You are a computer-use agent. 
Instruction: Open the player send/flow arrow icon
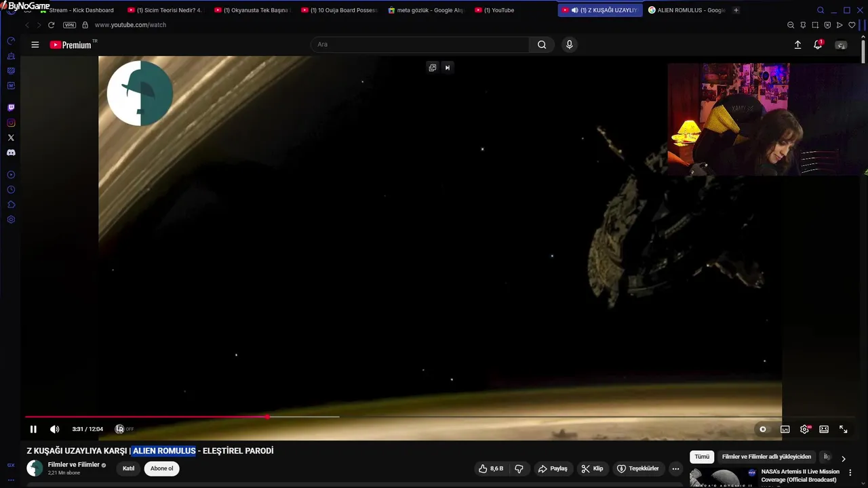pyautogui.click(x=840, y=25)
